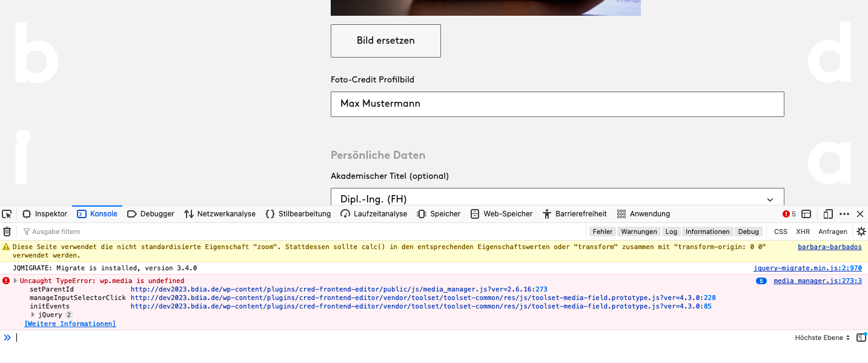Open Weitere Informationen link
The width and height of the screenshot is (868, 363).
tap(70, 324)
